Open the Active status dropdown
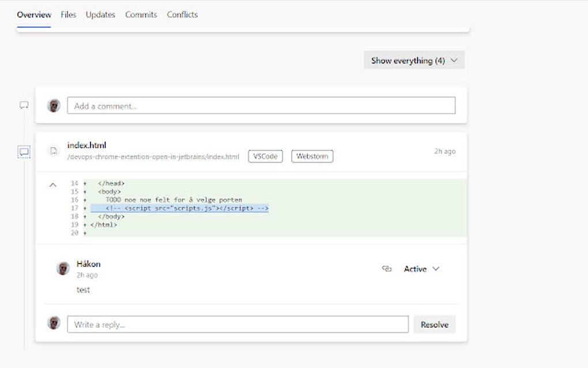 click(x=421, y=269)
